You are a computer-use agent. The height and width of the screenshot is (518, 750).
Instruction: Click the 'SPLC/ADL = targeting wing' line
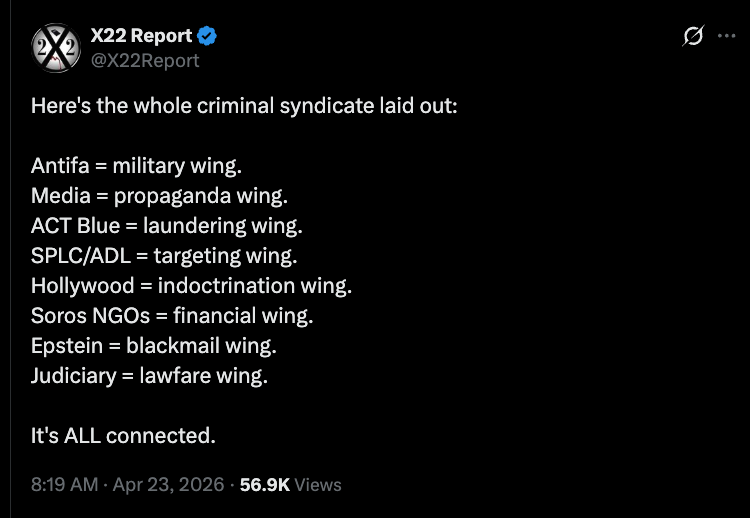coord(164,255)
